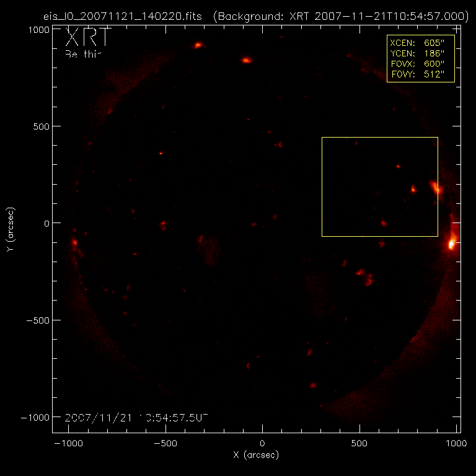Click the 500 tick label on X axis

359,444
